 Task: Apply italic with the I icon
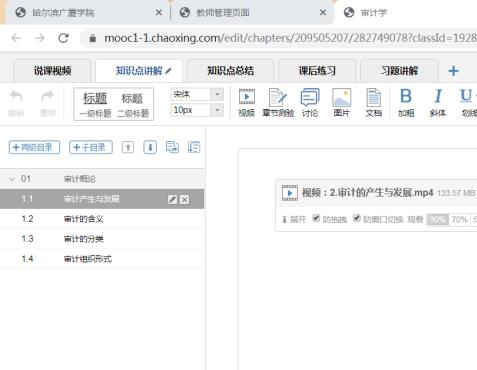(x=438, y=103)
